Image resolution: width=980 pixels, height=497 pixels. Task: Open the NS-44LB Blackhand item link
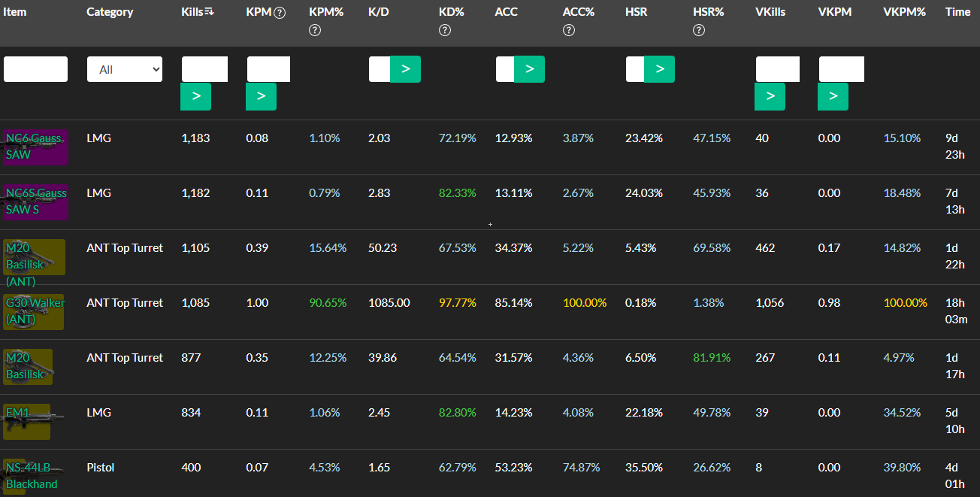tap(32, 476)
